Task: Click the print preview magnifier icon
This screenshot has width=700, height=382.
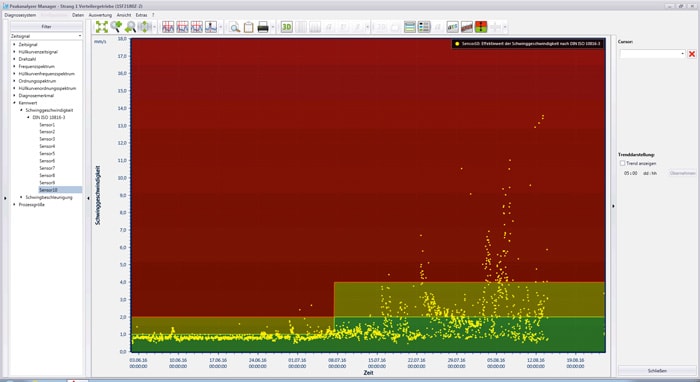Action: coord(234,27)
